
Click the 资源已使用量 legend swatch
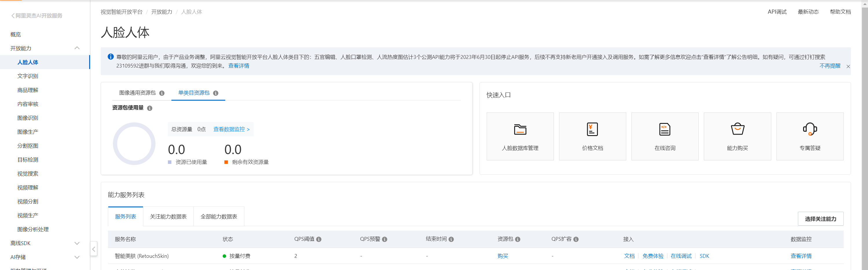(x=170, y=162)
